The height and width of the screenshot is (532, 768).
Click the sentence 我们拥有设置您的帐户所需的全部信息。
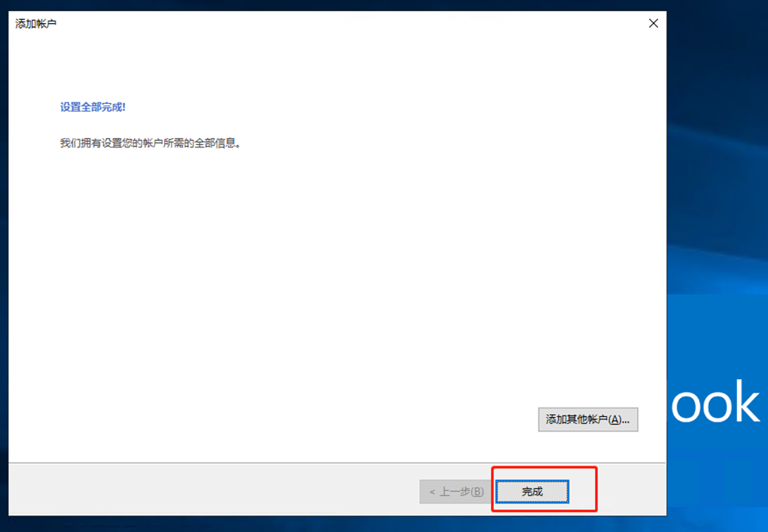point(151,143)
